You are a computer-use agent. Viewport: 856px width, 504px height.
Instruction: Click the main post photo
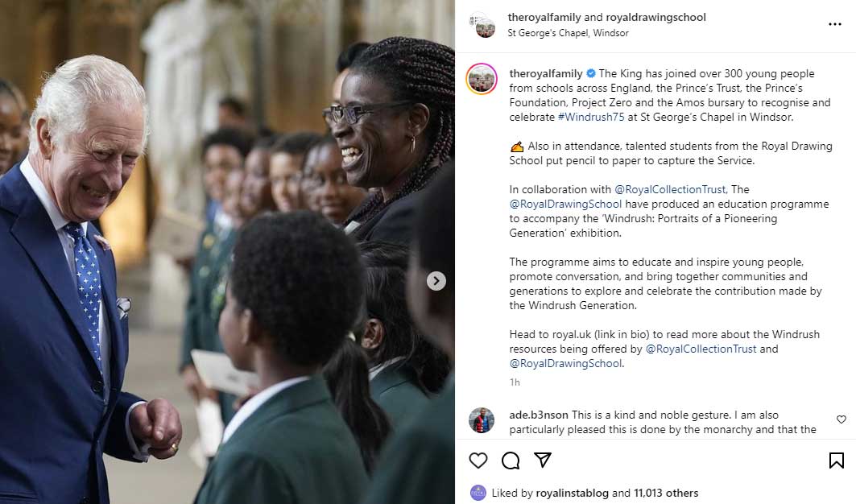coord(227,252)
